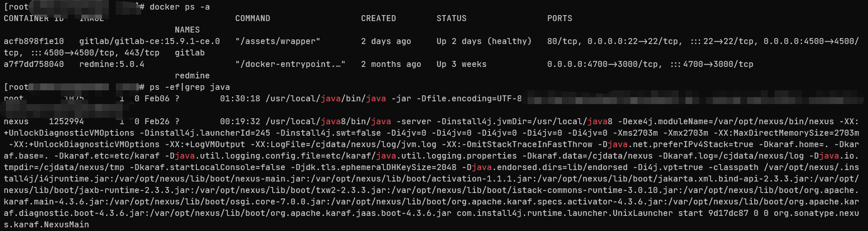Click the typed "ps -ef|grep java" command
Image resolution: width=868 pixels, height=231 pixels.
pos(189,87)
